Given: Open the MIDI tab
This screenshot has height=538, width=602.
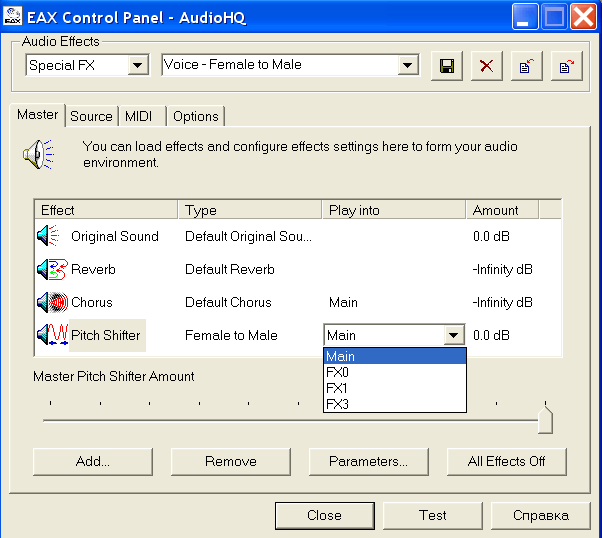Looking at the screenshot, I should (139, 116).
